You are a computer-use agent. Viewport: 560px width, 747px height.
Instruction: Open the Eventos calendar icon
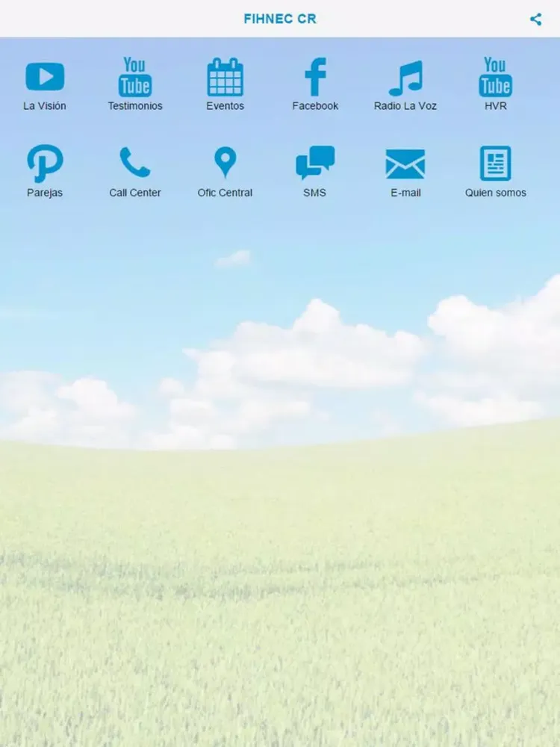point(225,77)
